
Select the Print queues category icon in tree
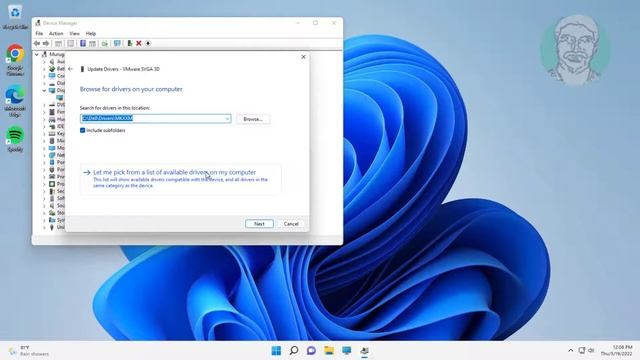(x=52, y=177)
